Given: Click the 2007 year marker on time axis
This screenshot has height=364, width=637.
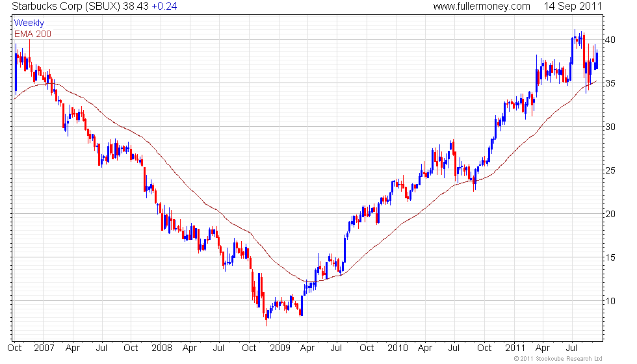Looking at the screenshot, I should (x=42, y=348).
